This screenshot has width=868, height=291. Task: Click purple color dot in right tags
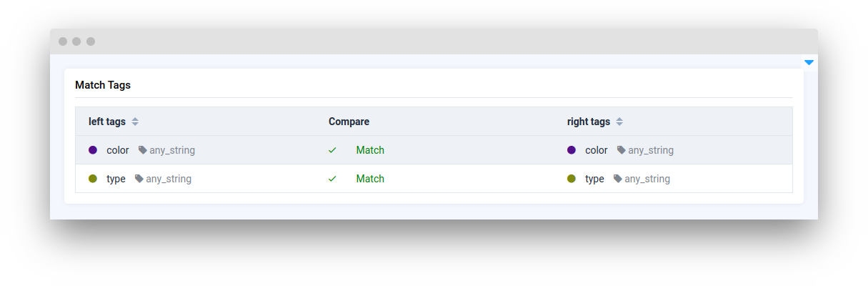[572, 150]
